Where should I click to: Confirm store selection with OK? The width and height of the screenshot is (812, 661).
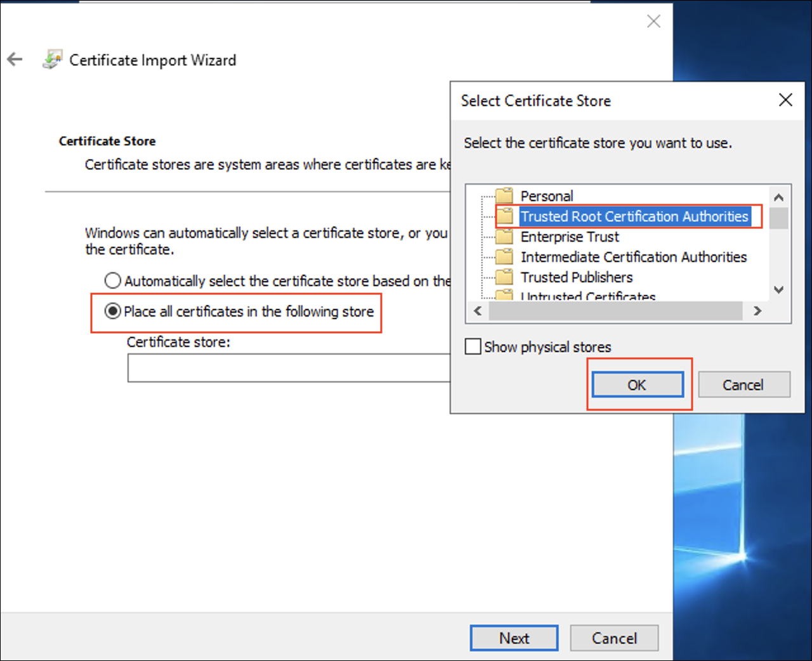pyautogui.click(x=638, y=384)
